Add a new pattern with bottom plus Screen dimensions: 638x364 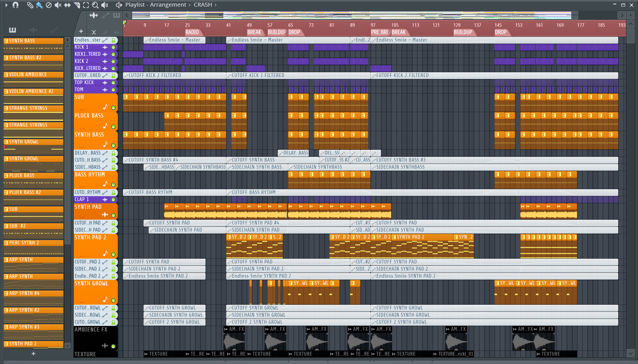pos(33,354)
